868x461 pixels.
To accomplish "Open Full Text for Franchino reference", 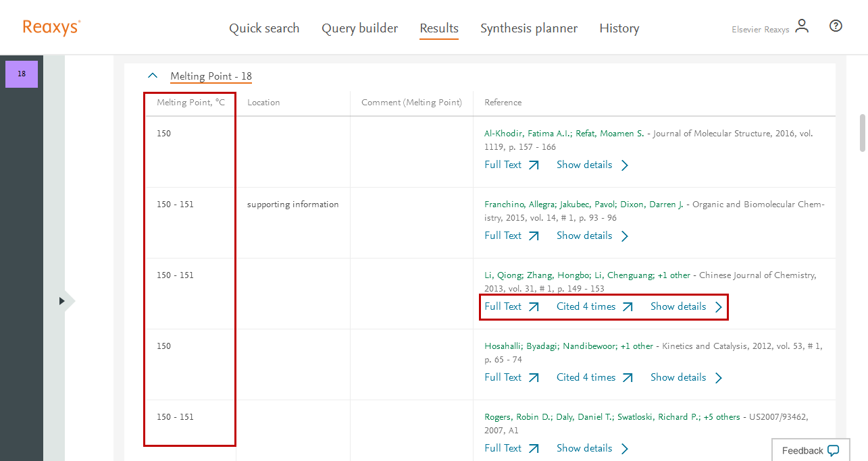I will [x=511, y=236].
